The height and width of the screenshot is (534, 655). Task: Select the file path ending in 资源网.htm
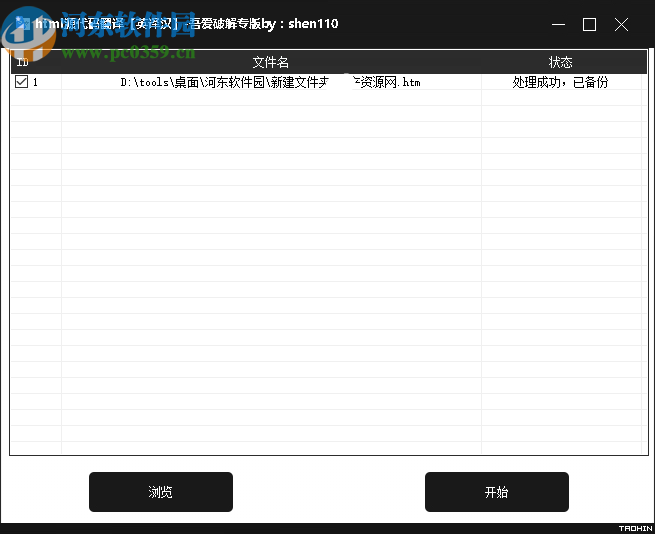(x=270, y=82)
